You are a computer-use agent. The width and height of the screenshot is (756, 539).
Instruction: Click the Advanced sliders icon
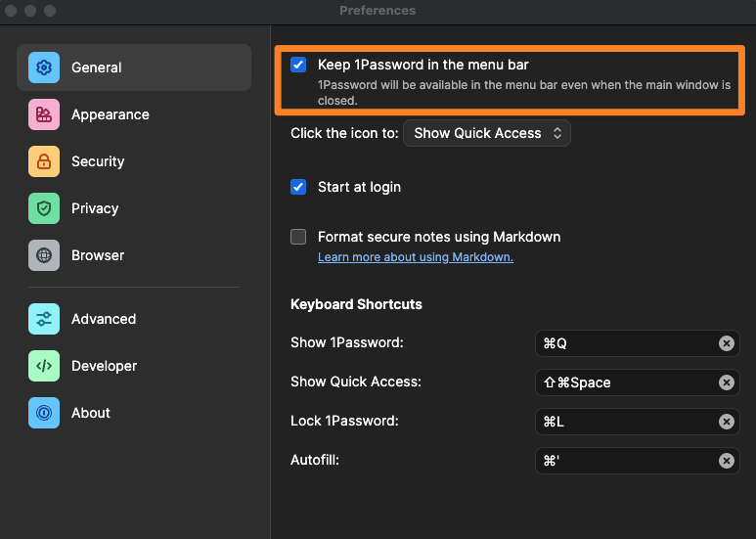point(44,319)
